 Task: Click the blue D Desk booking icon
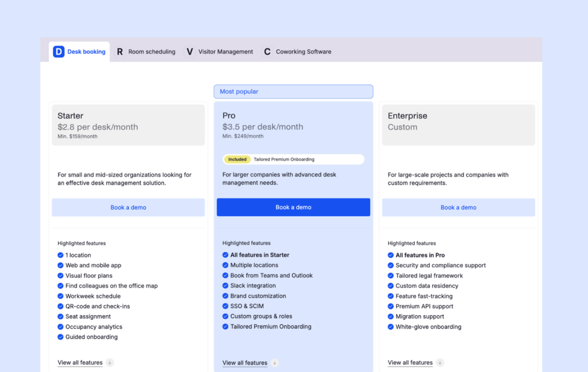pyautogui.click(x=59, y=52)
